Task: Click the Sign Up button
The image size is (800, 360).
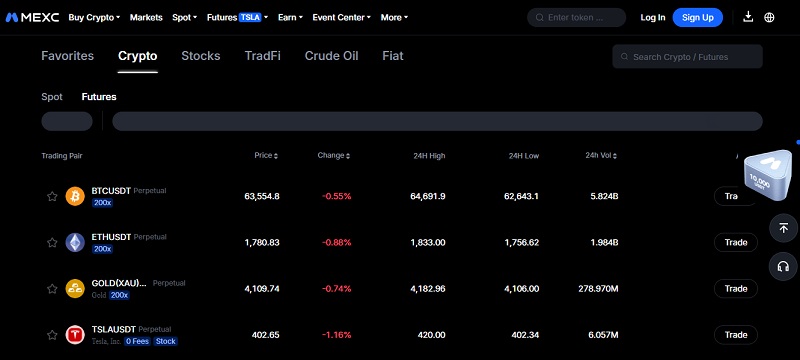Action: tap(697, 17)
